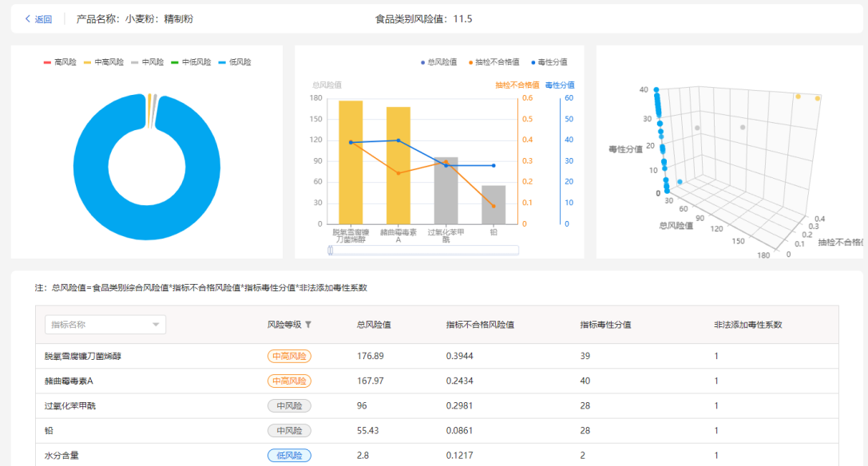Screen dimensions: 868x466
Task: Toggle 中高风险 legend item
Action: 103,62
